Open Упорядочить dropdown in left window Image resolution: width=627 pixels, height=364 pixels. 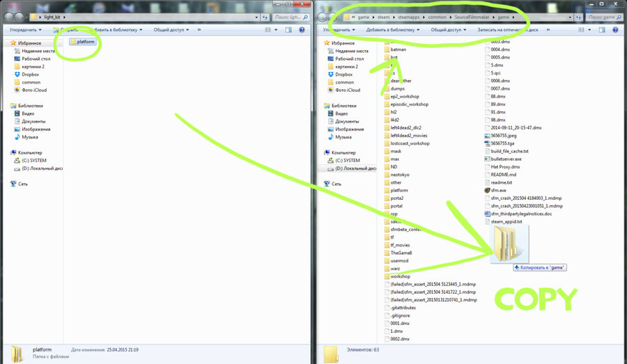click(26, 30)
